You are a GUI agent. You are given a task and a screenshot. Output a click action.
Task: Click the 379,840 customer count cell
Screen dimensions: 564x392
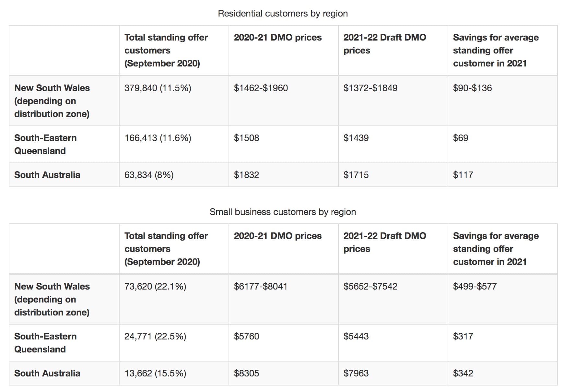158,88
